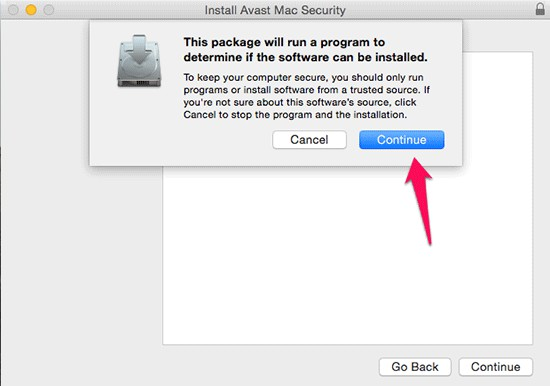Click the 'programs or install software' text line
This screenshot has width=550, height=386.
pos(307,90)
